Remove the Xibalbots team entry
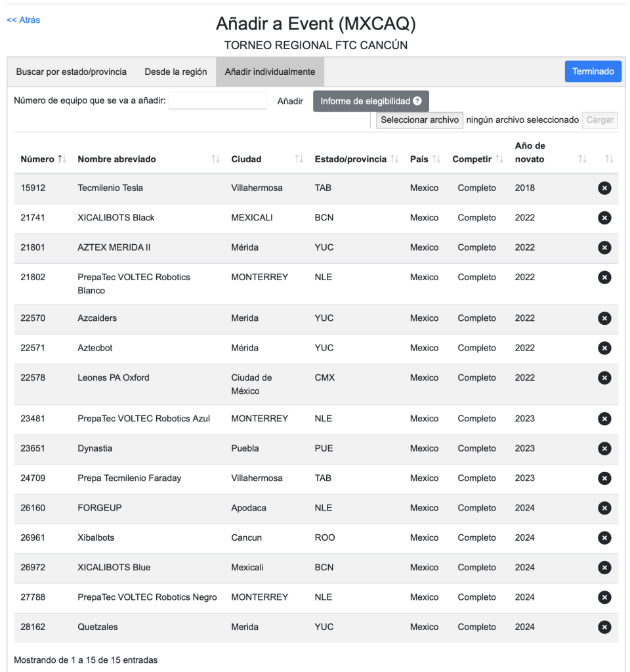This screenshot has height=672, width=630. (x=604, y=538)
